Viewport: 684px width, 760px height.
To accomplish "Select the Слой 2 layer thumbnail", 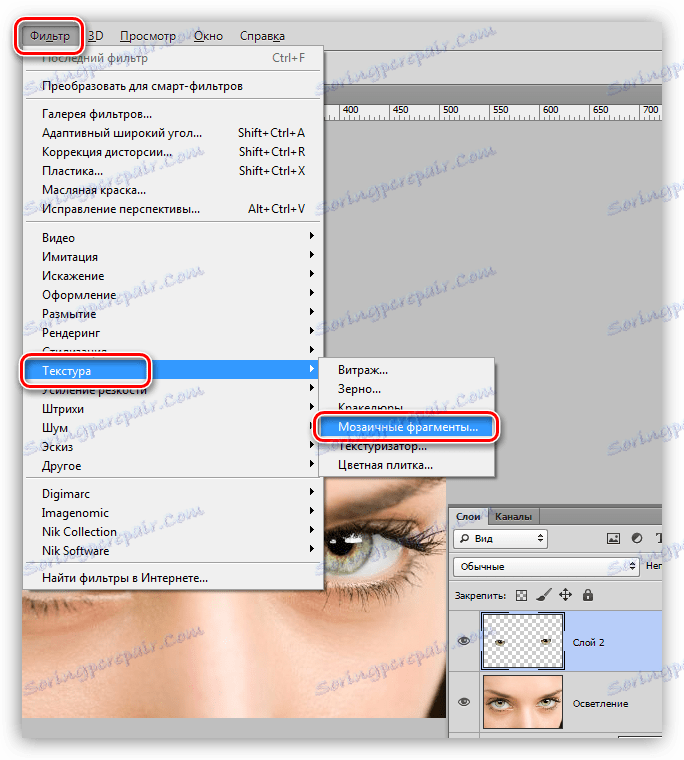I will (x=523, y=641).
